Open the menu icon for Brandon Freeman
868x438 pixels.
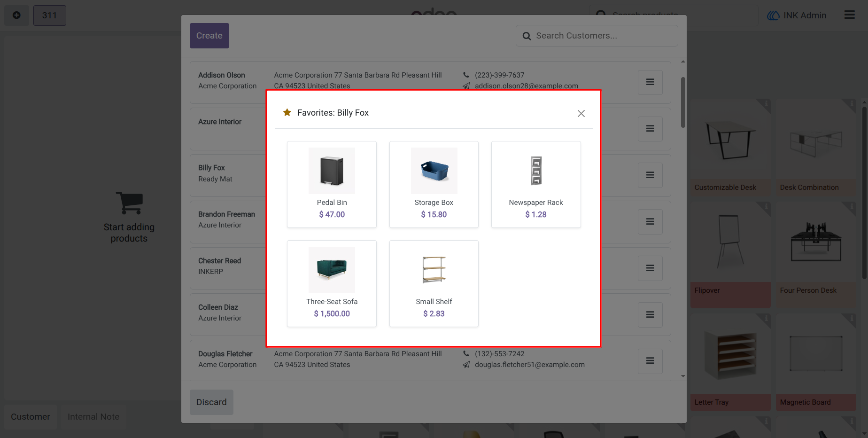650,221
